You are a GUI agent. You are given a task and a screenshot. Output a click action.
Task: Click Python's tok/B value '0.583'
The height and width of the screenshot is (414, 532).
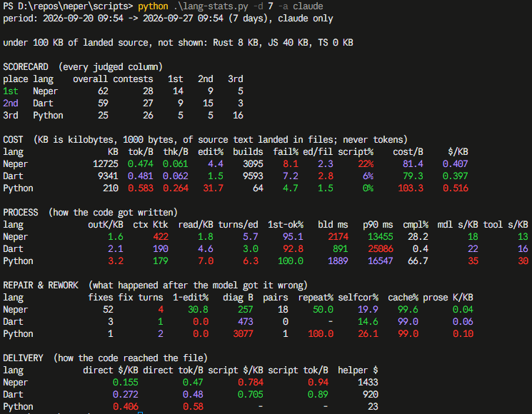(x=141, y=188)
